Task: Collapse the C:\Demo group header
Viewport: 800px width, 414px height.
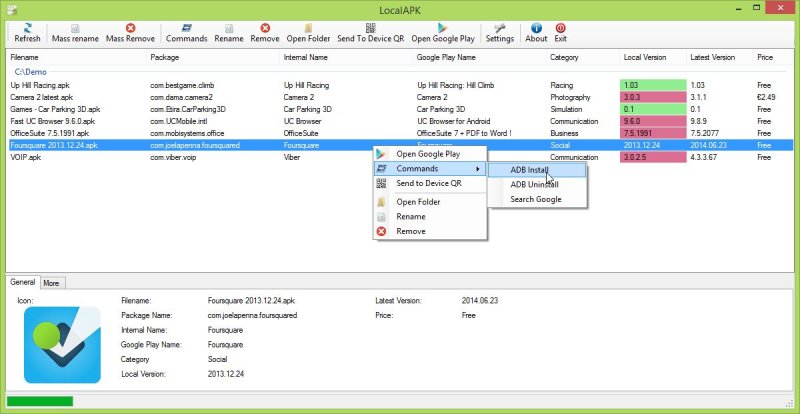Action: point(31,72)
